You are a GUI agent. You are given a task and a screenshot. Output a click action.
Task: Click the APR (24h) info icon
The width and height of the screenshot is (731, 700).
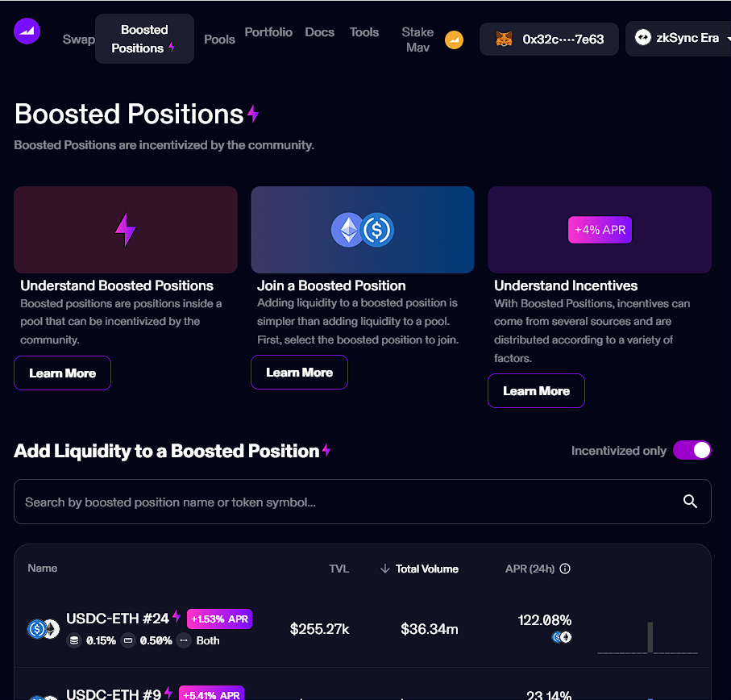(x=565, y=569)
